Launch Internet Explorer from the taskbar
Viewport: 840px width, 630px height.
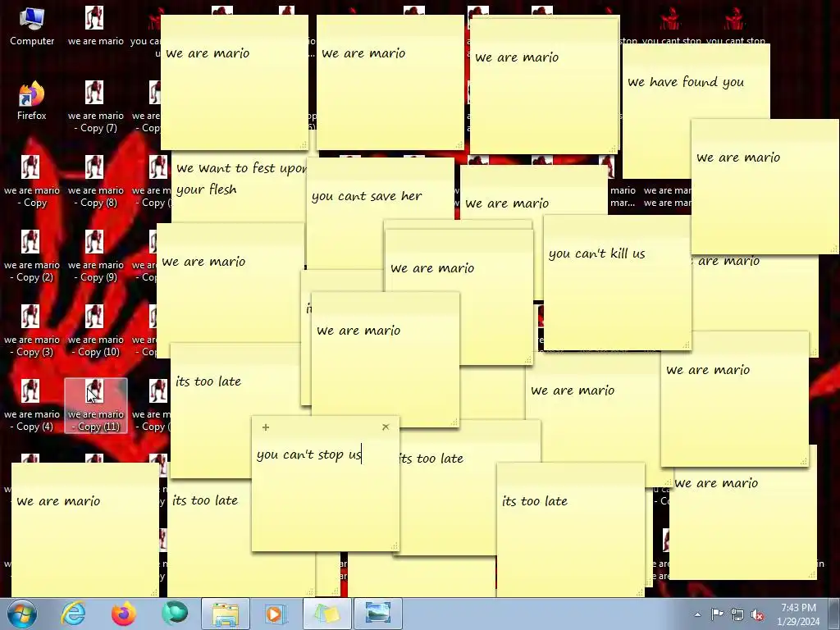tap(73, 614)
